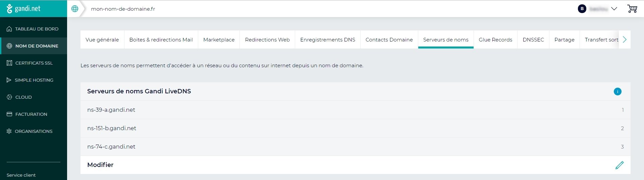Switch to the DNSSEC tab
This screenshot has width=644, height=180.
tap(533, 39)
